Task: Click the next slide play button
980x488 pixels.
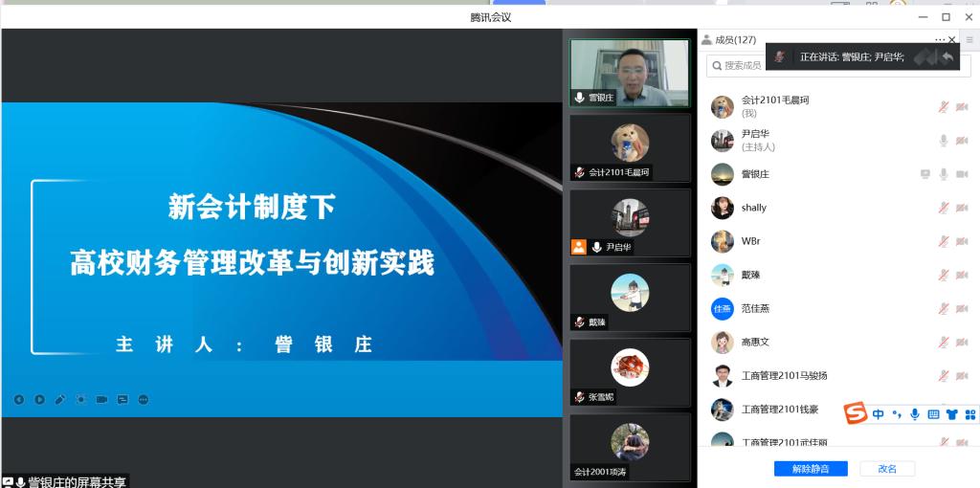Action: click(40, 399)
